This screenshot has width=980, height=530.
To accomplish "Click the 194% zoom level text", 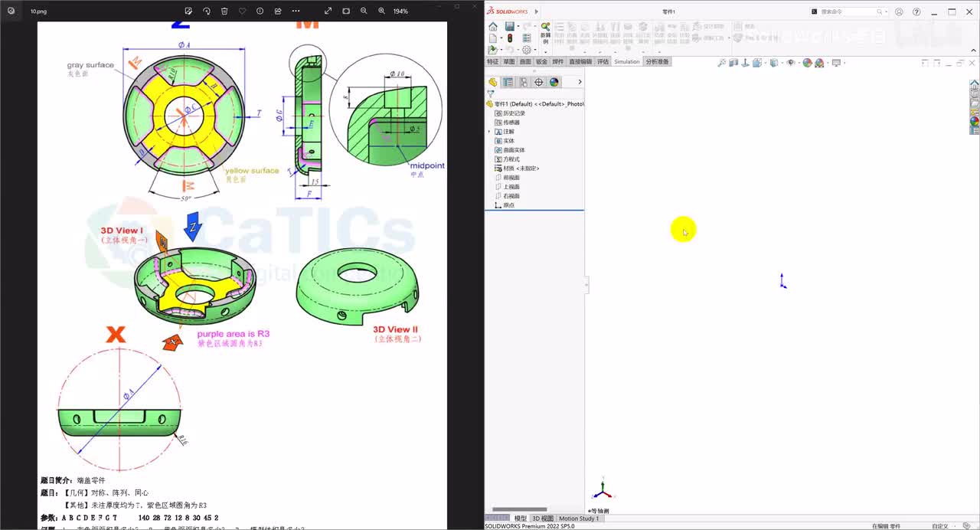I will click(400, 11).
